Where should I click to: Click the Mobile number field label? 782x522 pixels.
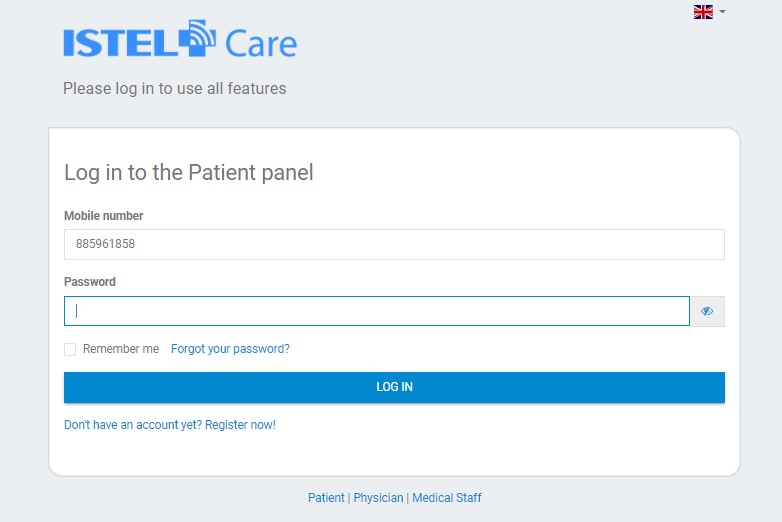[103, 216]
